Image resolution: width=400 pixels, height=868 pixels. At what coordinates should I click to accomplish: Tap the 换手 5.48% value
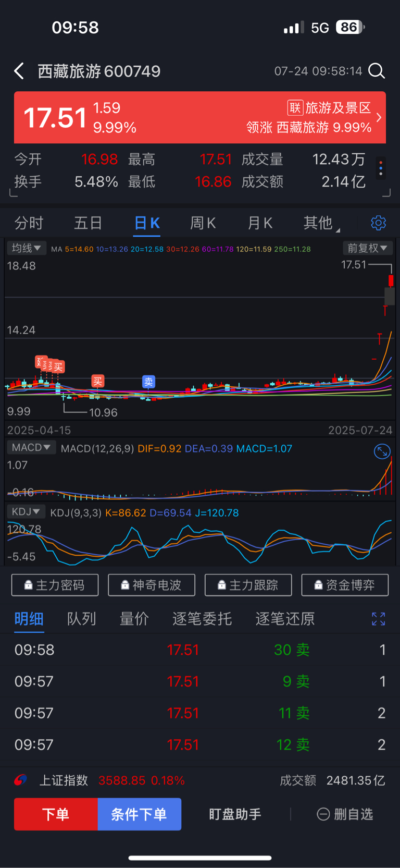tap(96, 182)
